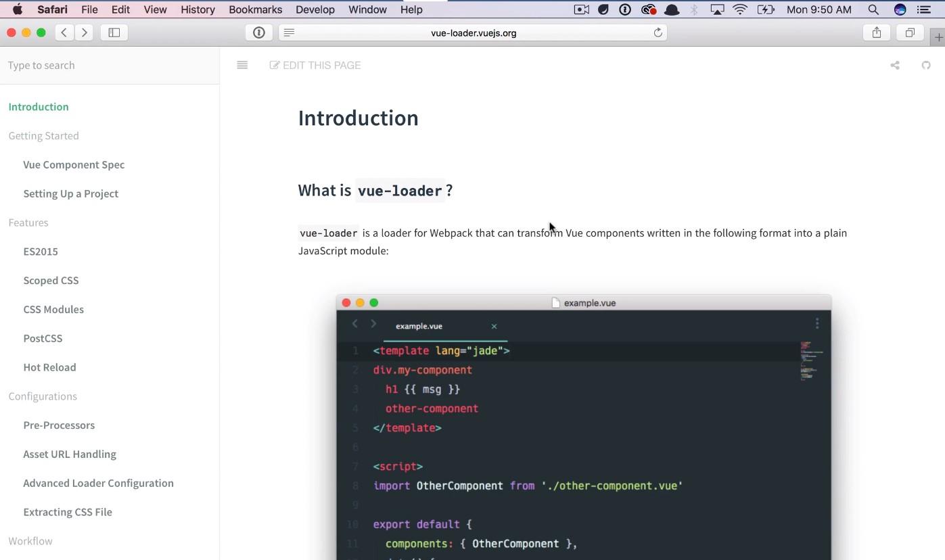Click the 1Password menu bar icon
945x560 pixels.
[x=625, y=9]
